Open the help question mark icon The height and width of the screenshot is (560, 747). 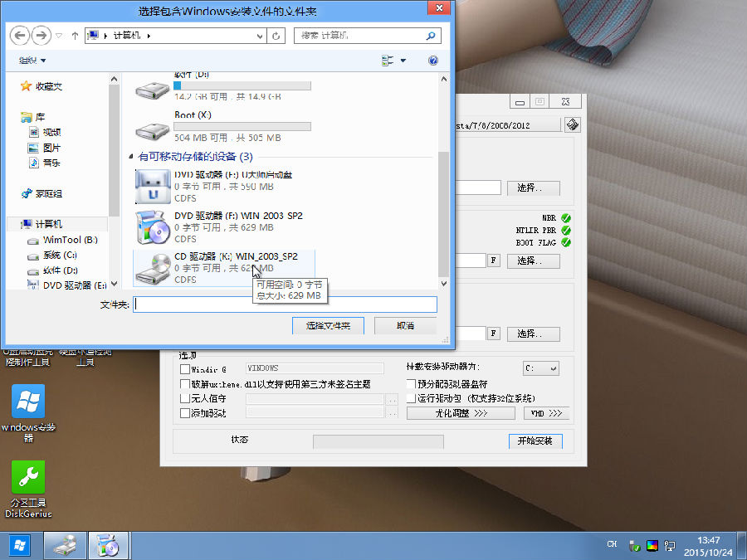pyautogui.click(x=433, y=61)
